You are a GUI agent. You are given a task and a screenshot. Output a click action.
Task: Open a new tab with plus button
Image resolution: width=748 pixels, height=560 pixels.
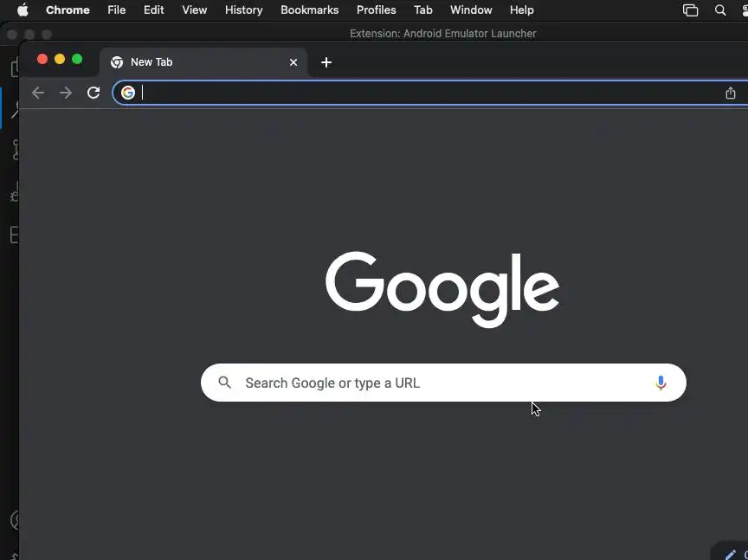(x=326, y=62)
